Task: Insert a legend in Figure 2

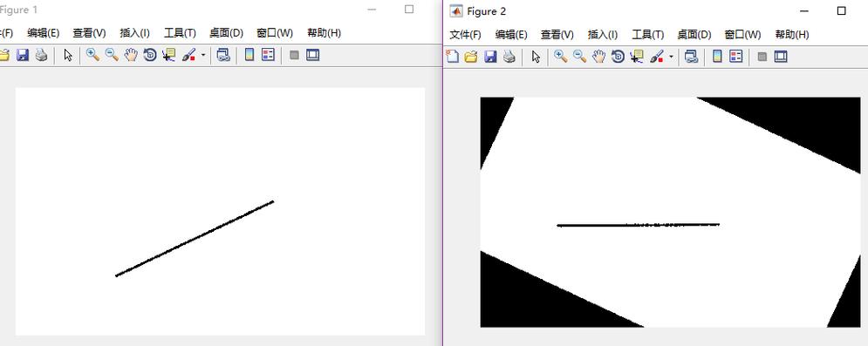Action: (x=736, y=57)
